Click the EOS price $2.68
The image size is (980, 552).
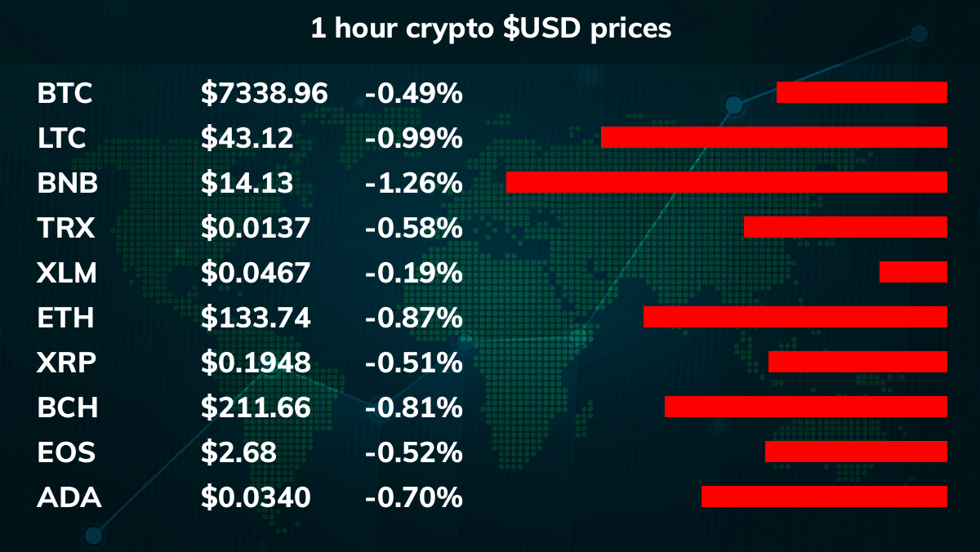click(238, 452)
